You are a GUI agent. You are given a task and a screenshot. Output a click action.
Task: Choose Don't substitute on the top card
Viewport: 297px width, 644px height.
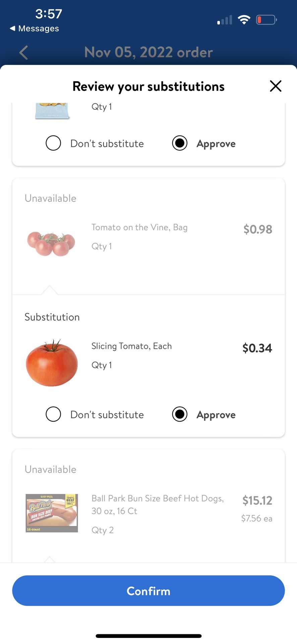point(53,143)
